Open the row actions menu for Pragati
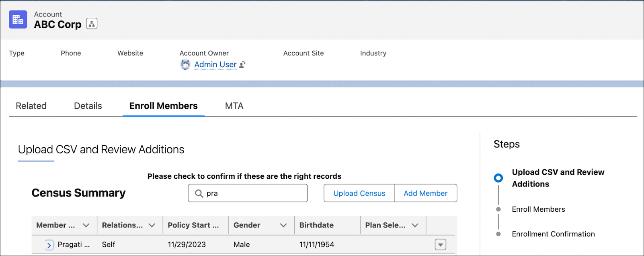This screenshot has width=644, height=256. tap(441, 245)
